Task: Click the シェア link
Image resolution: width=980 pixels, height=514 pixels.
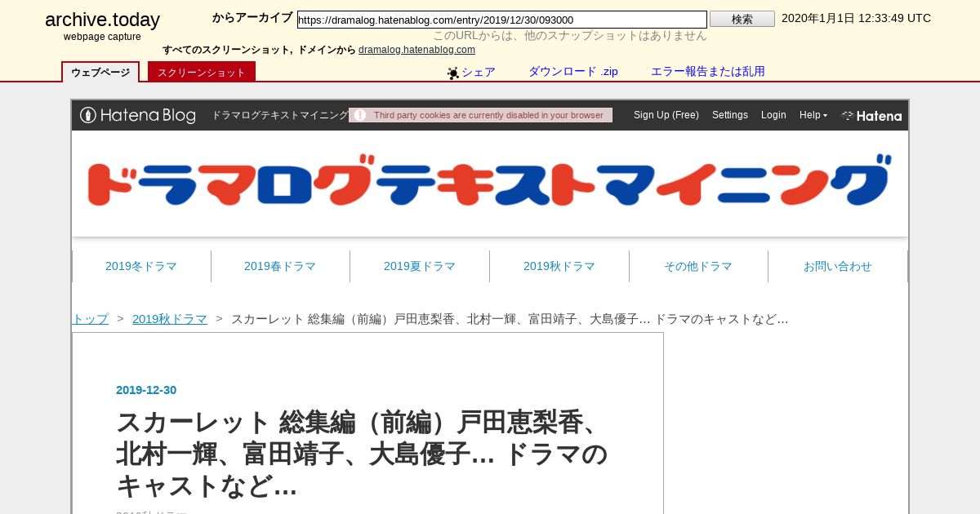Action: click(479, 72)
